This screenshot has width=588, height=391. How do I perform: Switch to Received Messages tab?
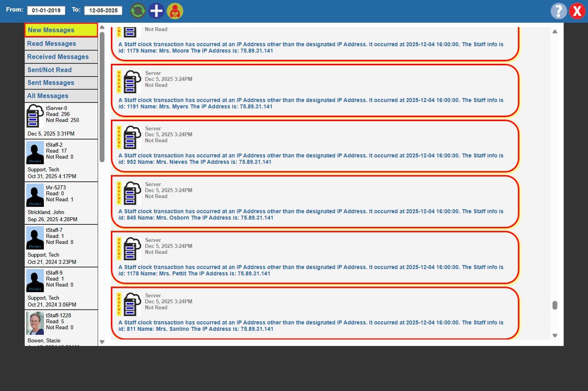[61, 57]
